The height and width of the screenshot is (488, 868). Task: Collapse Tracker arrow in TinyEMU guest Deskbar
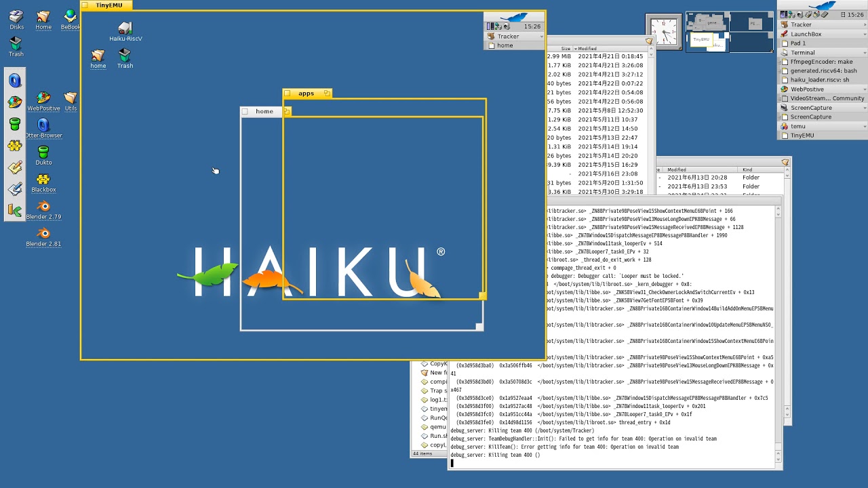click(541, 37)
